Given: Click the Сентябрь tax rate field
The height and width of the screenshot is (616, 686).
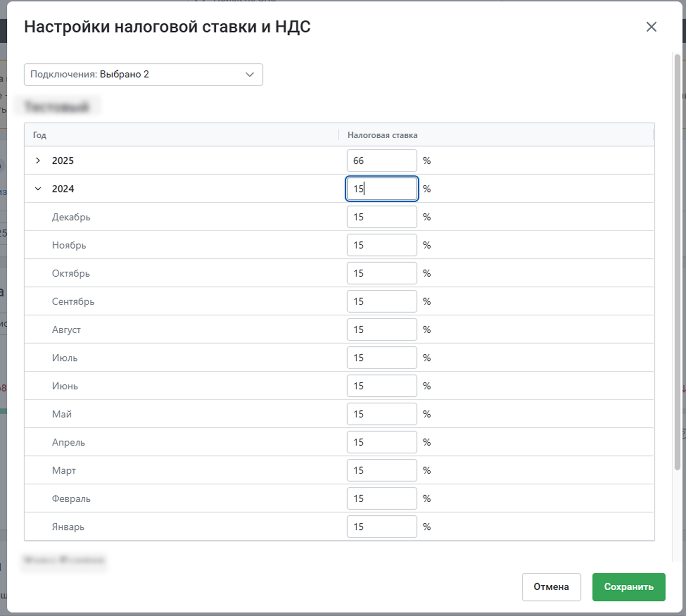Looking at the screenshot, I should (x=382, y=301).
